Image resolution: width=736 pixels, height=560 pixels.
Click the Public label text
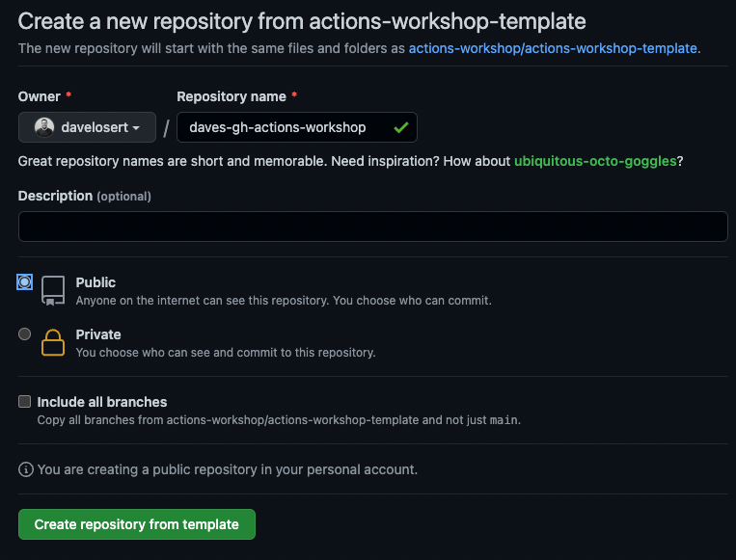coord(95,282)
